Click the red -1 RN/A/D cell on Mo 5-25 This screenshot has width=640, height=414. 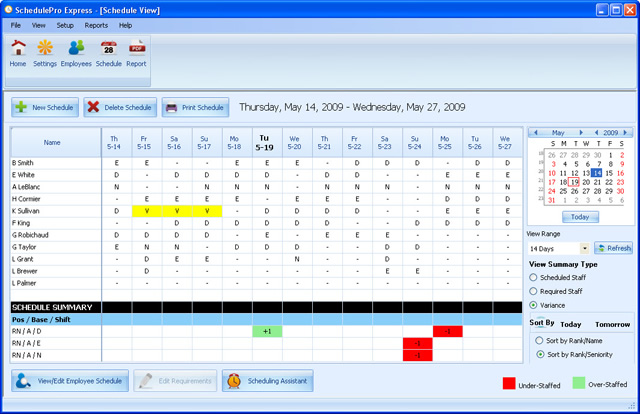pyautogui.click(x=448, y=331)
